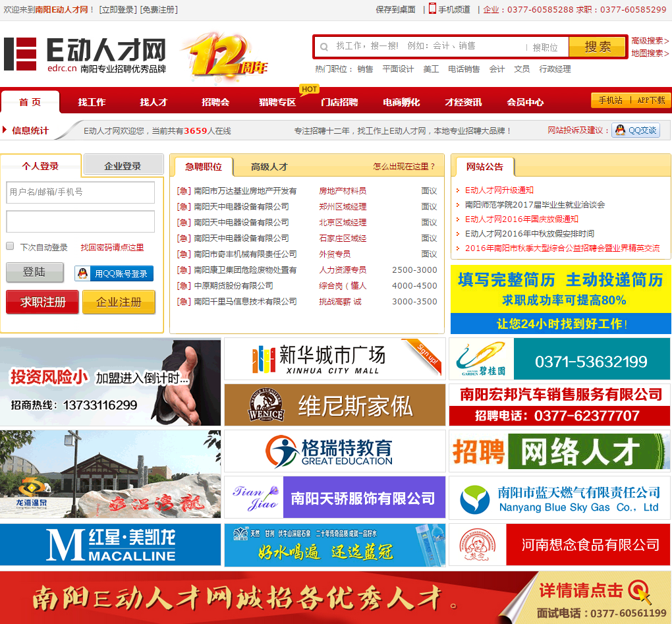Image resolution: width=672 pixels, height=624 pixels.
Task: Click the Tian Jiao script logo
Action: [x=256, y=497]
